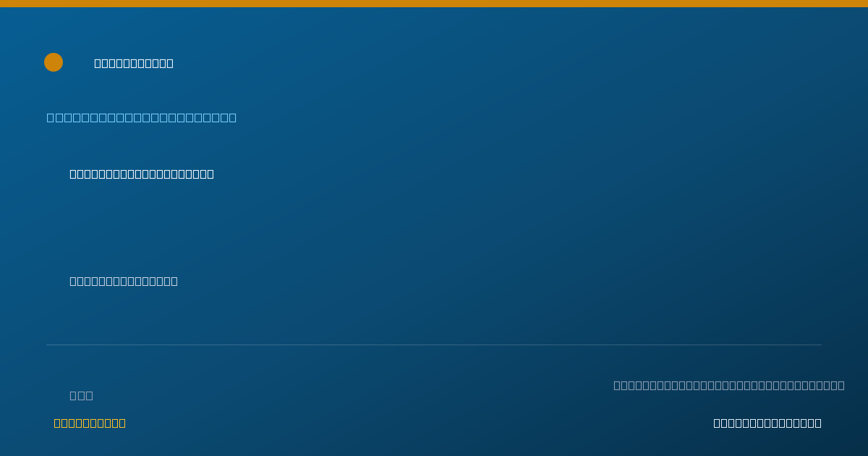Click the first glyph of second body line

(73, 281)
